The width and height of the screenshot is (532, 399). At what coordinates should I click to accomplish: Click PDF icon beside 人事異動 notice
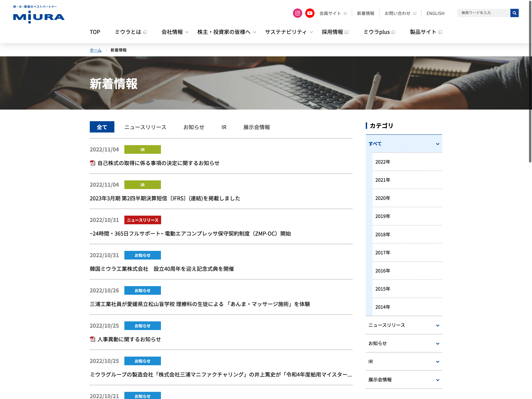[x=93, y=339]
